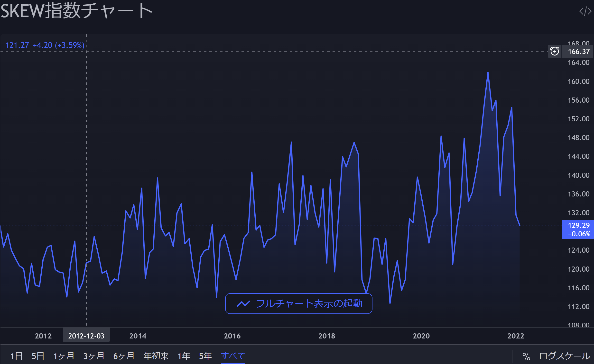This screenshot has height=364, width=594.
Task: Click the chart line icon in the full chart button
Action: click(243, 303)
